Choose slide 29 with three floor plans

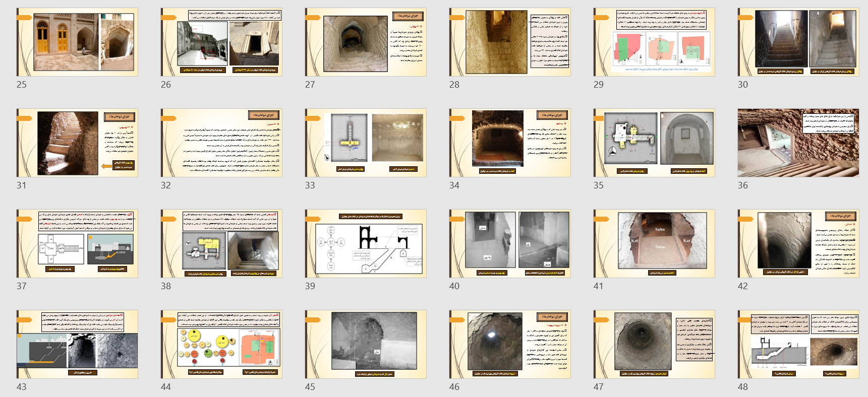[x=654, y=42]
